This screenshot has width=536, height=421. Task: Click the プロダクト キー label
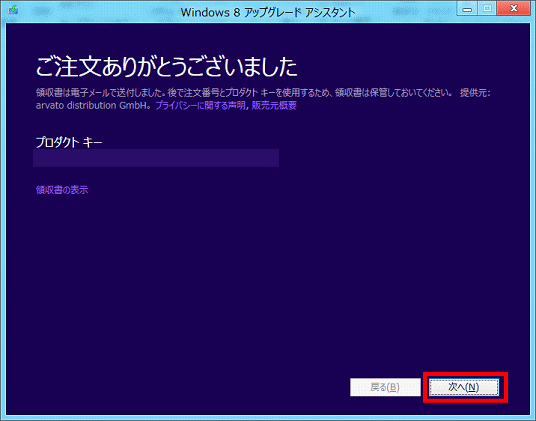point(69,142)
